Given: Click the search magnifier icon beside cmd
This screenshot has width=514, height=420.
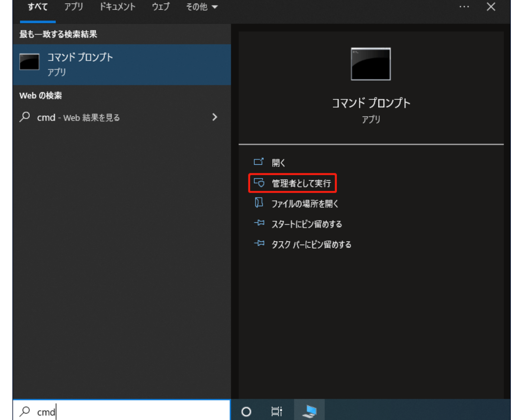Looking at the screenshot, I should pyautogui.click(x=24, y=412).
